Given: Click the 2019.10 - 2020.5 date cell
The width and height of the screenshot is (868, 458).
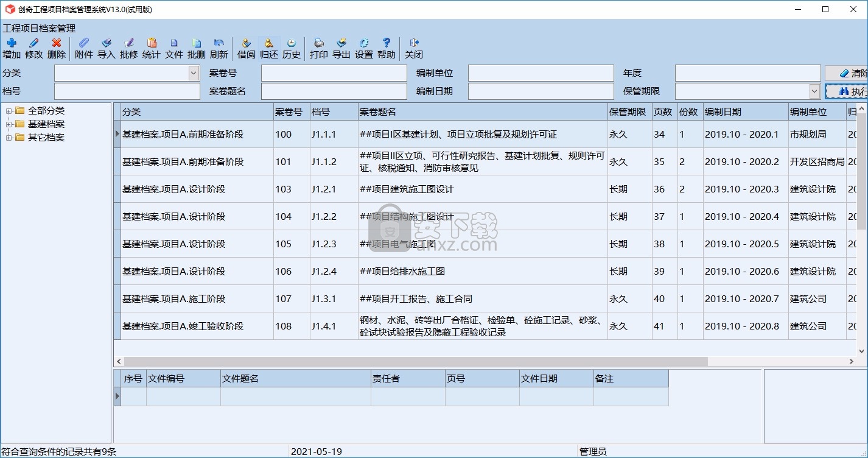Looking at the screenshot, I should [x=746, y=244].
